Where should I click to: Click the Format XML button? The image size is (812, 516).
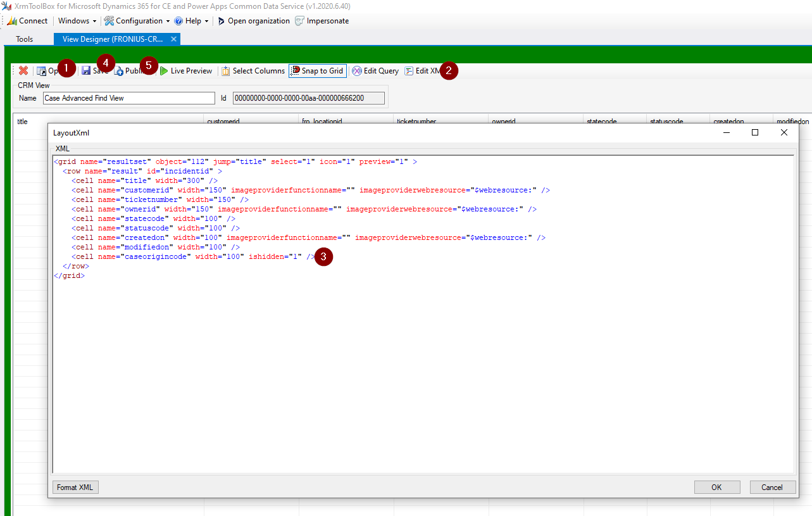point(75,487)
